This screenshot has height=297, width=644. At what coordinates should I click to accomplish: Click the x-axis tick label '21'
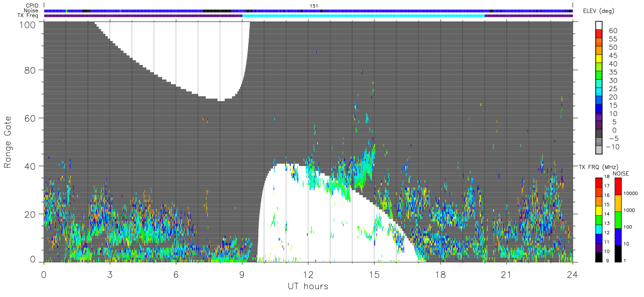click(507, 274)
